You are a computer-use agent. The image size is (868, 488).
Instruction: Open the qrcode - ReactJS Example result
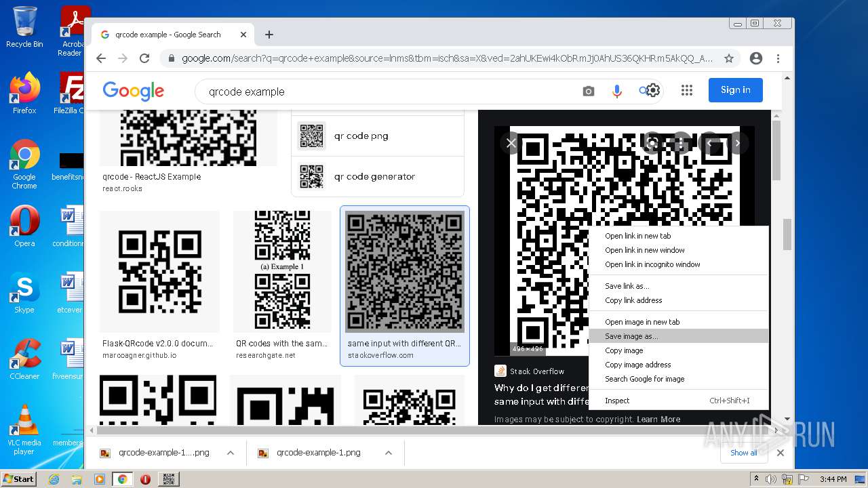click(x=152, y=176)
